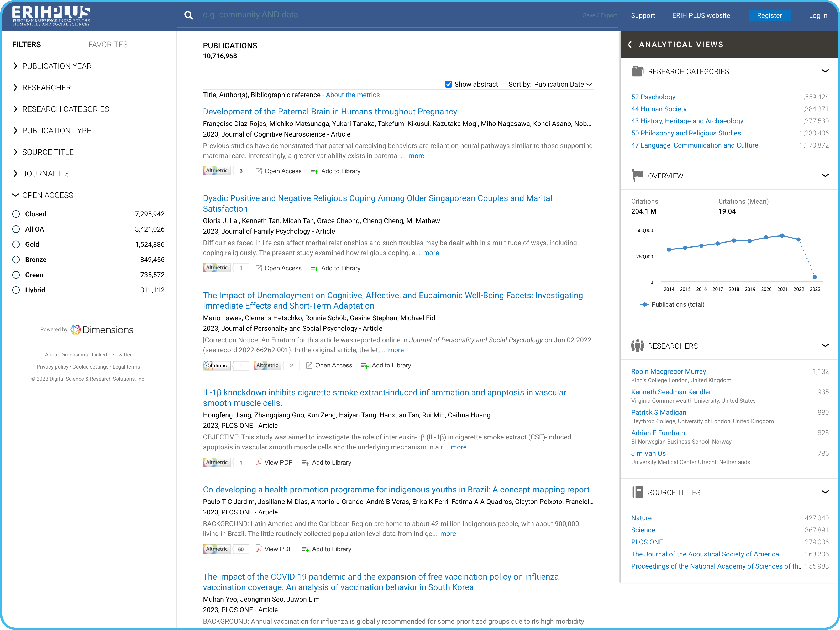Click the search magnifier icon
Viewport: 840px width, 630px height.
pyautogui.click(x=188, y=15)
